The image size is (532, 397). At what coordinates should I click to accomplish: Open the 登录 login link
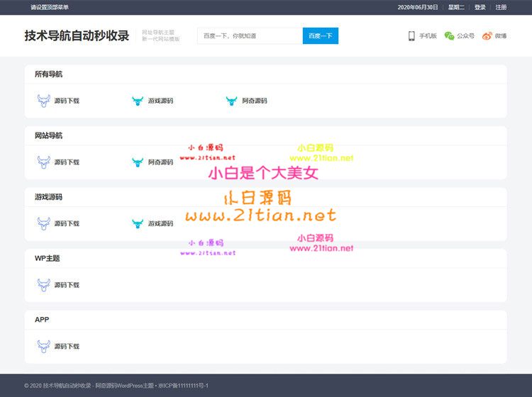point(480,7)
